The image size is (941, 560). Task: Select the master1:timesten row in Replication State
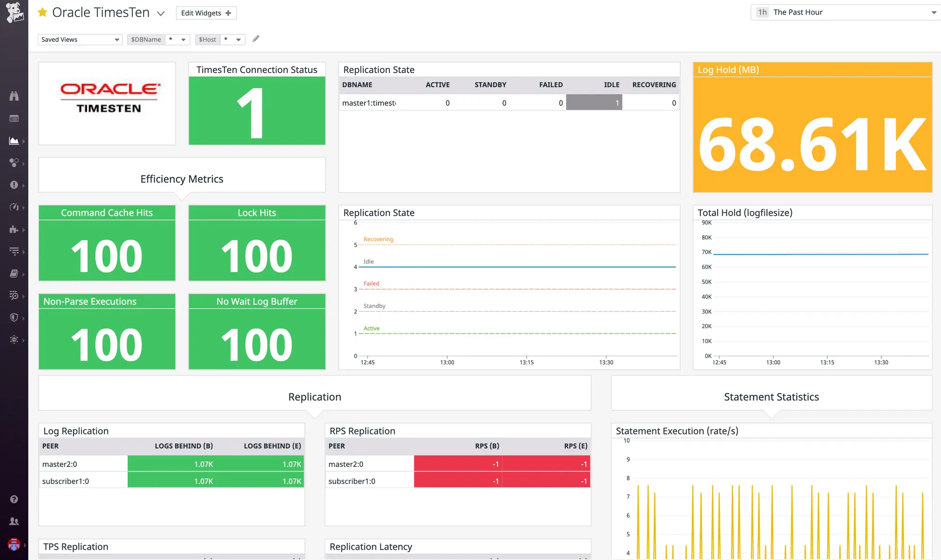pos(509,103)
